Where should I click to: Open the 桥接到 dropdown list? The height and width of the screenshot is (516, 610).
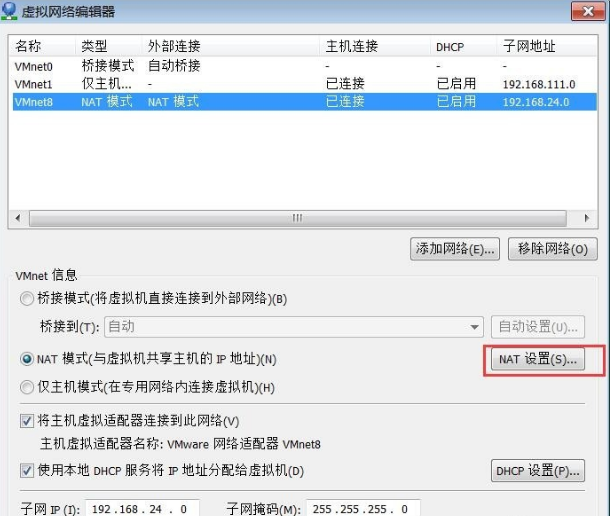pos(294,327)
